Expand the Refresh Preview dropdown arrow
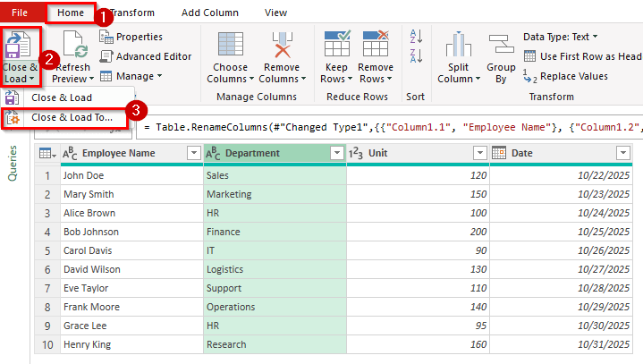This screenshot has height=364, width=643. click(91, 79)
